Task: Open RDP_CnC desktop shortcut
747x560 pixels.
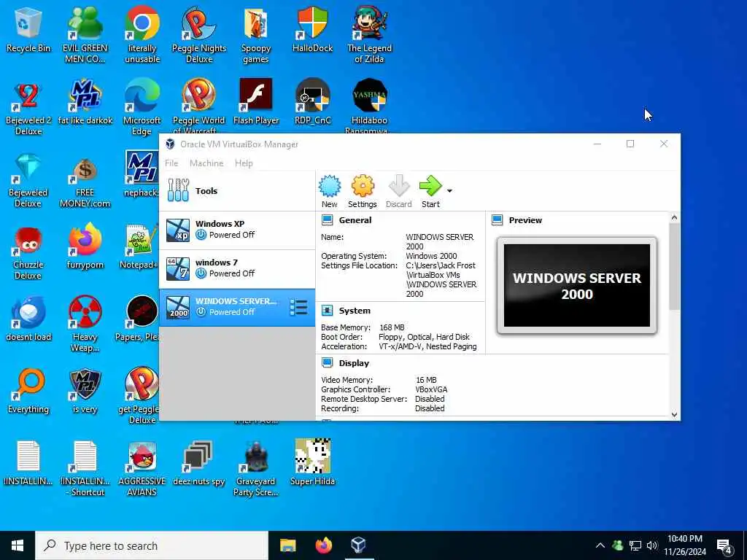Action: 312,102
